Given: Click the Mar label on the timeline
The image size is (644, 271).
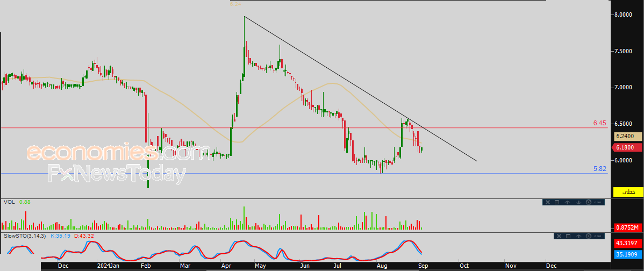Looking at the screenshot, I should point(184,266).
